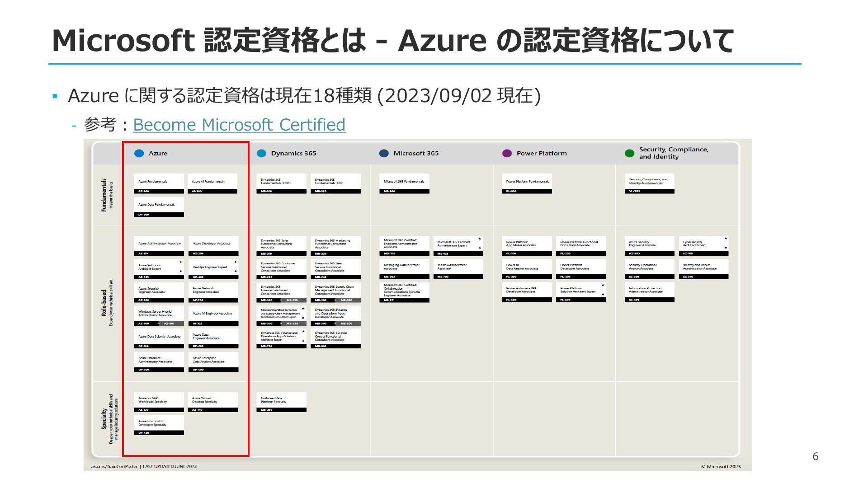Select the Endpoint Administrator Associate MD-102 card

point(404,246)
